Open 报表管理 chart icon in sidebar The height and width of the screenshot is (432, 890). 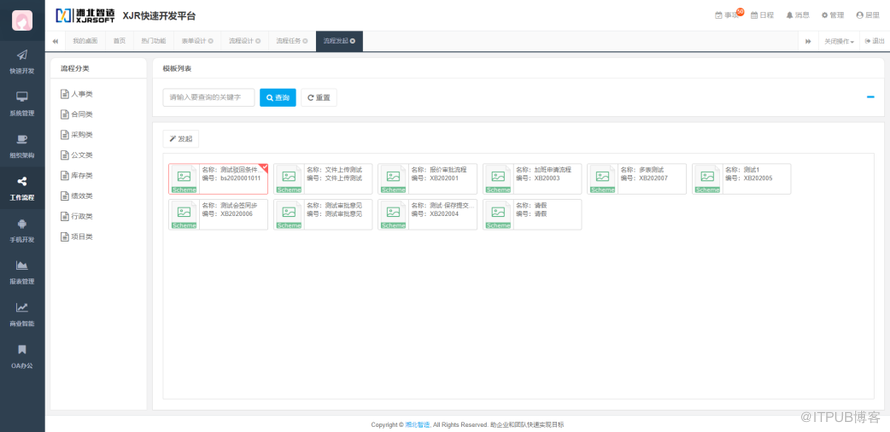(x=22, y=265)
